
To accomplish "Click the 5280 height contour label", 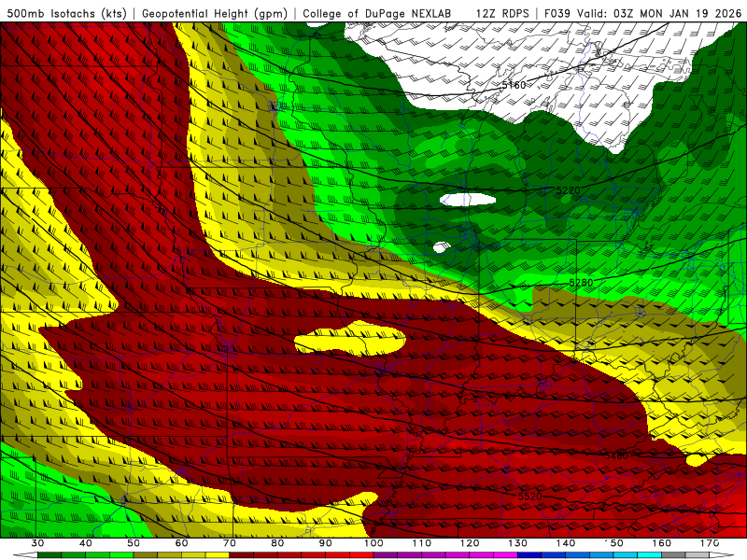I will (581, 283).
